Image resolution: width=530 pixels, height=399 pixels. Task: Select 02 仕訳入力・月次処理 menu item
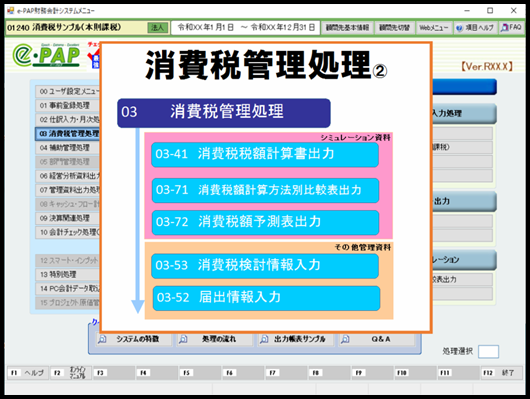click(68, 119)
